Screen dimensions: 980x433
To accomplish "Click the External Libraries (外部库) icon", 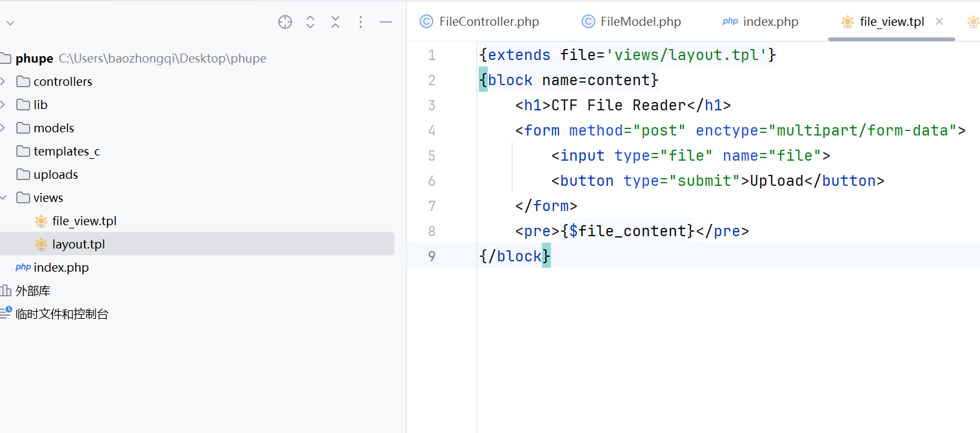I will 6,291.
